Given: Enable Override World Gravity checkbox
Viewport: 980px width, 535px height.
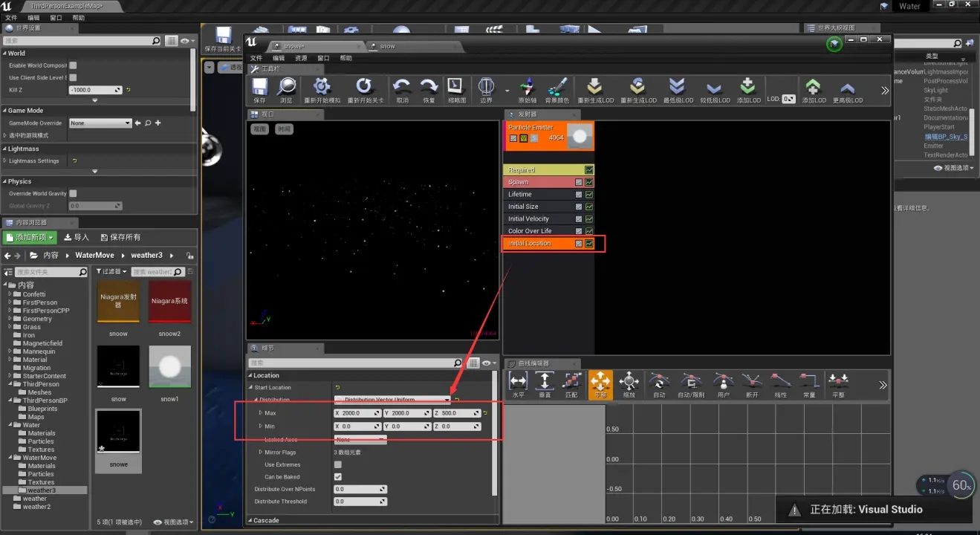Looking at the screenshot, I should point(73,194).
